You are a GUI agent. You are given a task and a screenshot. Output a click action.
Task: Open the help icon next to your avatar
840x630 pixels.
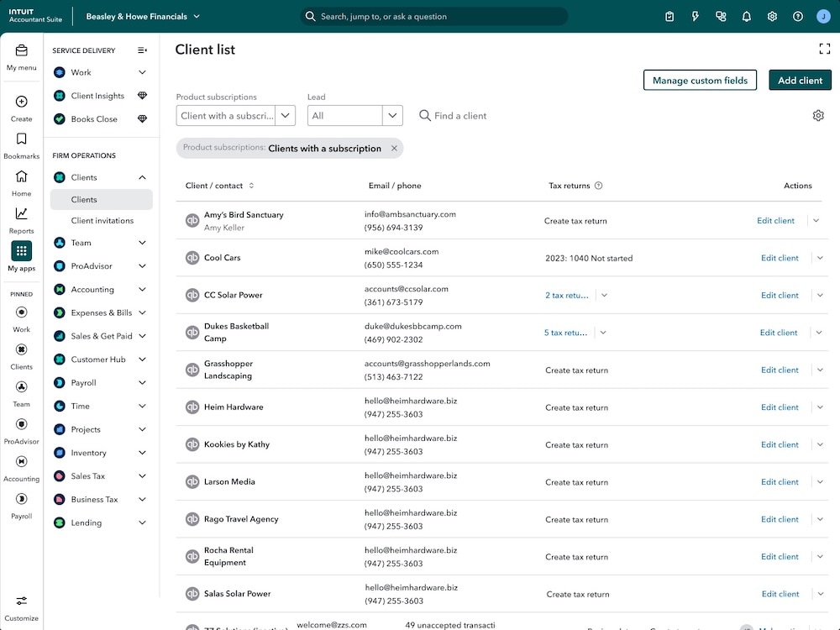pos(797,16)
